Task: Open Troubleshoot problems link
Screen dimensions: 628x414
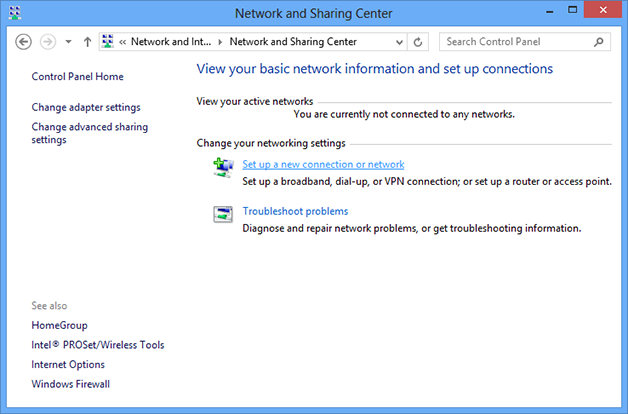Action: (x=295, y=211)
